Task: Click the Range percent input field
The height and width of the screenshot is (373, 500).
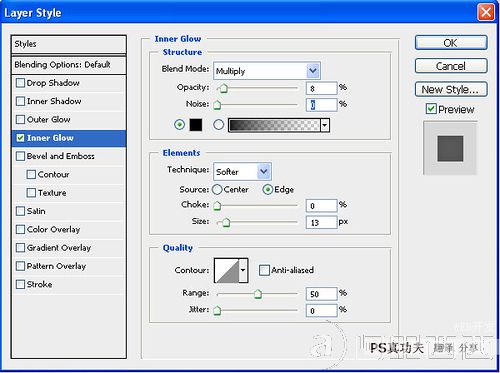Action: pyautogui.click(x=322, y=294)
